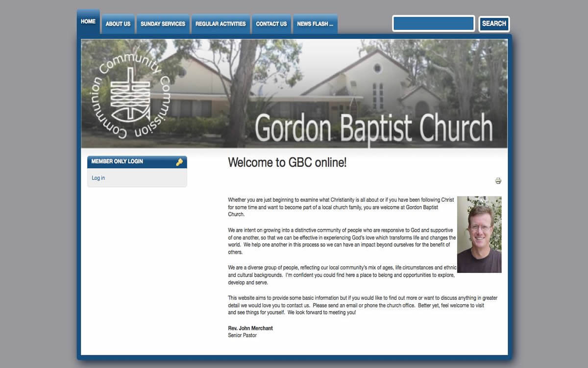Image resolution: width=588 pixels, height=368 pixels.
Task: Select Regular Activities in navigation bar
Action: click(220, 24)
